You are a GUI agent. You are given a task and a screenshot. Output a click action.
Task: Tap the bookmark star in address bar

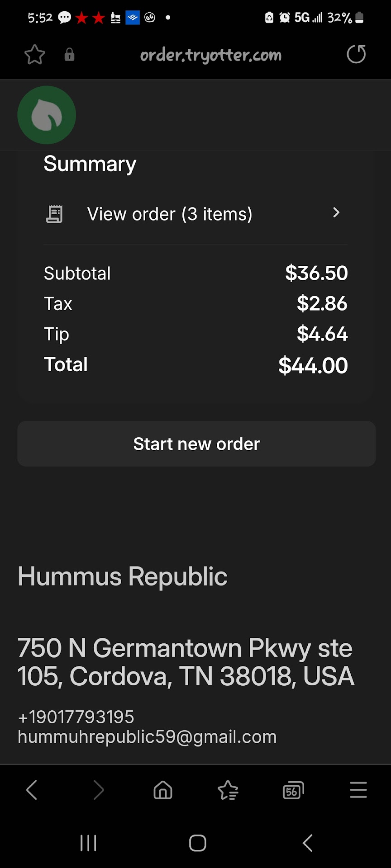(34, 55)
